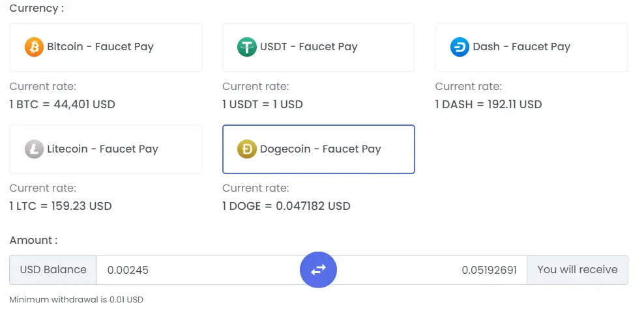Click the USD amount field showing 0.00245
The image size is (644, 309).
(x=199, y=270)
